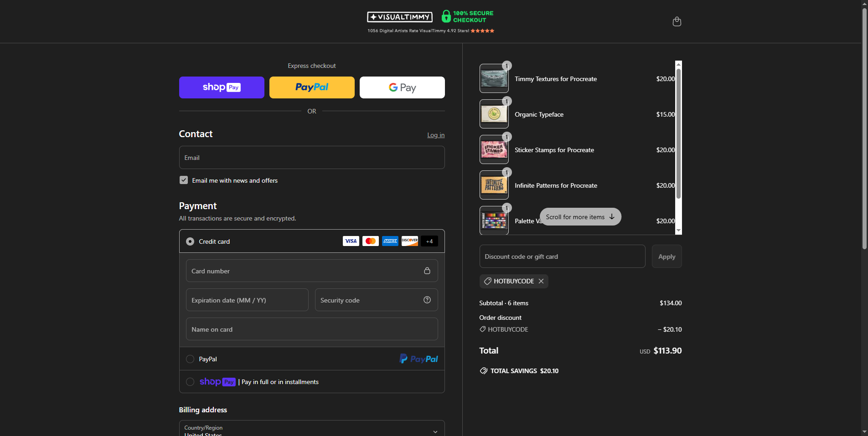This screenshot has height=436, width=868.
Task: Toggle Email me with news and offers
Action: click(184, 180)
